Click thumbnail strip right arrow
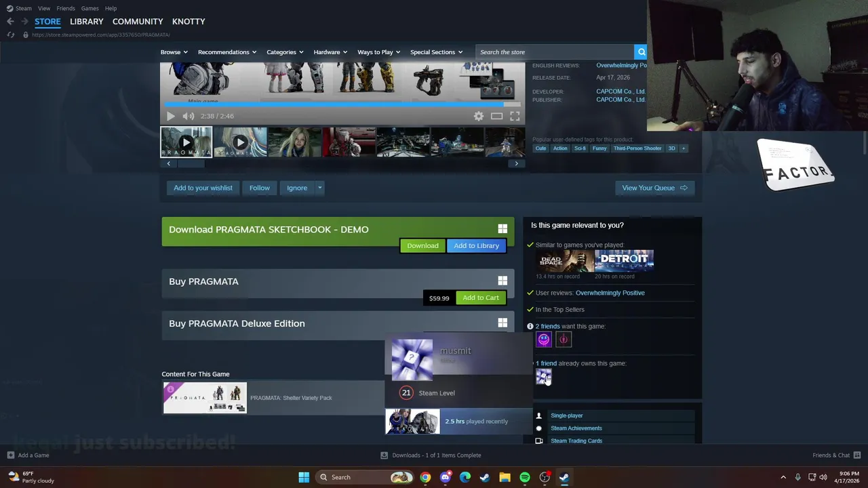Screen dimensions: 868x488 click(517, 163)
